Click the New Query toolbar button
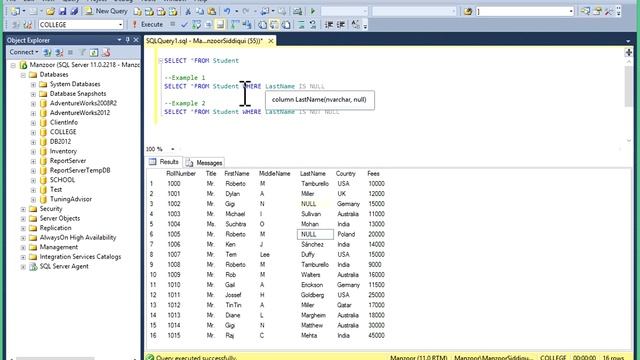Image resolution: width=640 pixels, height=360 pixels. (x=106, y=11)
